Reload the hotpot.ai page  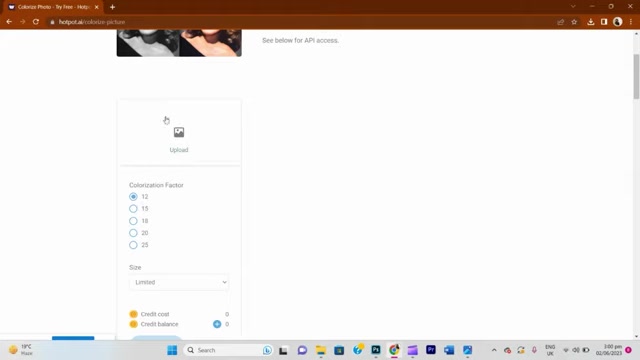coord(36,22)
